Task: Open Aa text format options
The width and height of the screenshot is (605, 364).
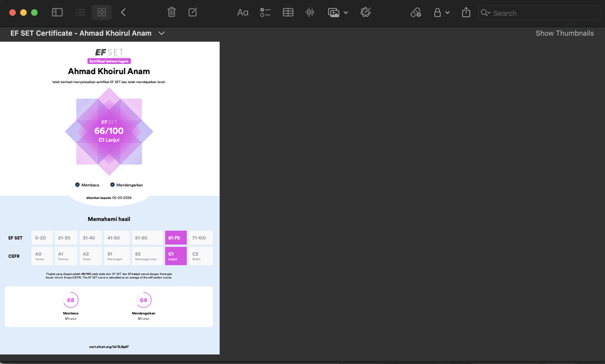Action: pos(243,13)
